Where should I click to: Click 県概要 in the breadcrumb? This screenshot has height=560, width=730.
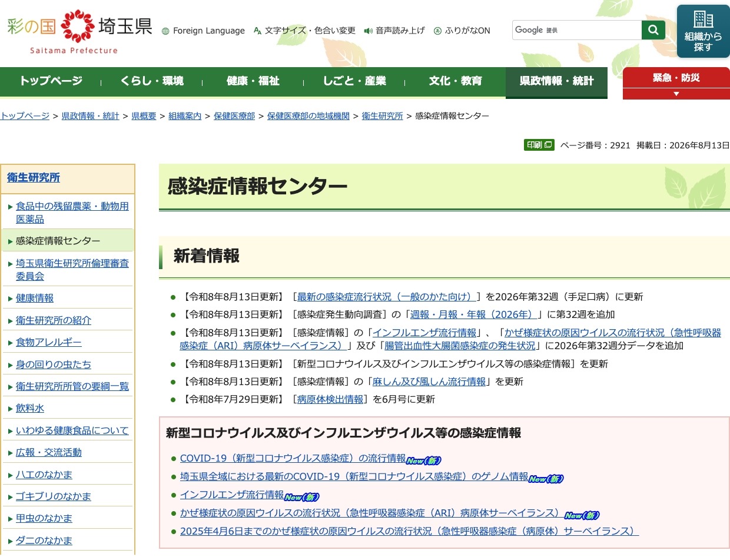pyautogui.click(x=144, y=116)
